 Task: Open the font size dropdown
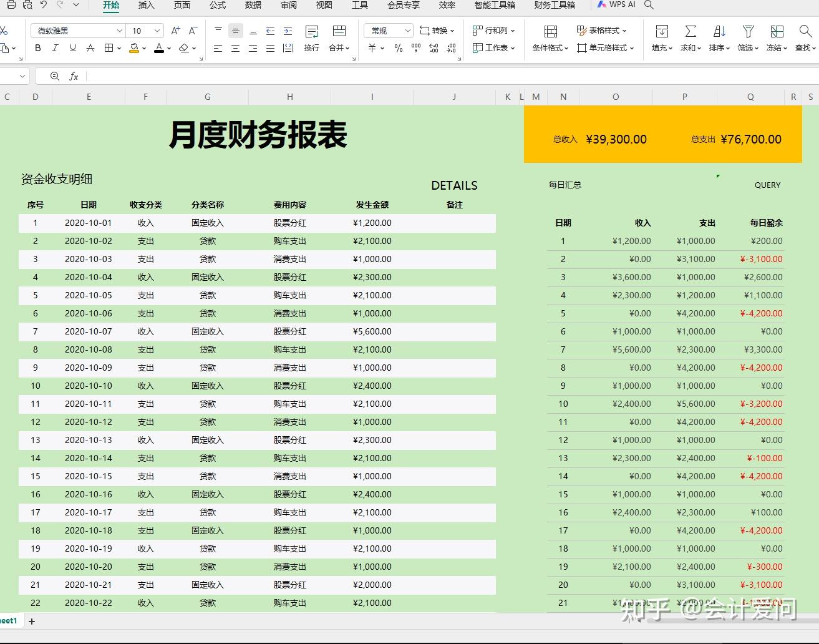(x=145, y=31)
